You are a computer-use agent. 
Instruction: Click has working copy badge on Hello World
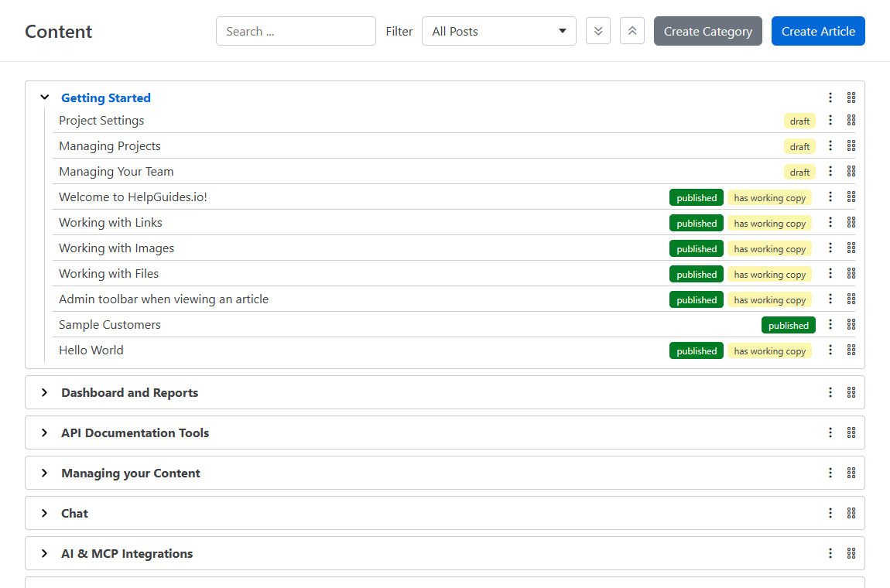[x=770, y=350]
